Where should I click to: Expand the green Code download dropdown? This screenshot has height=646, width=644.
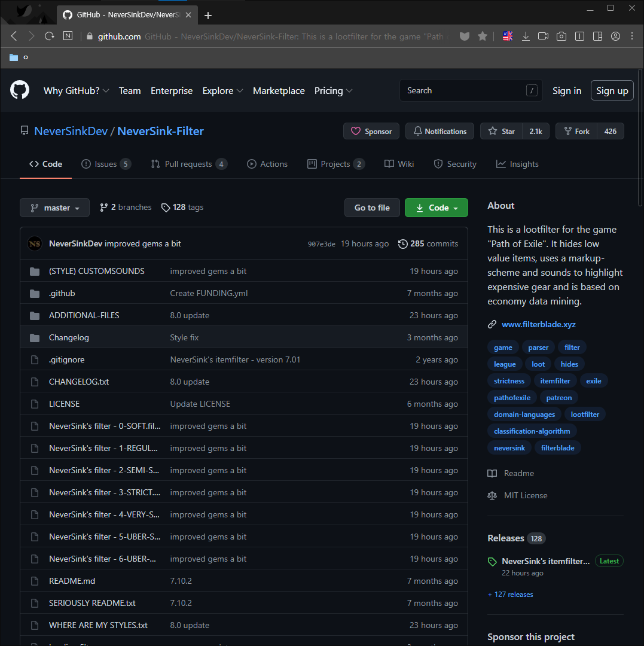(x=437, y=208)
